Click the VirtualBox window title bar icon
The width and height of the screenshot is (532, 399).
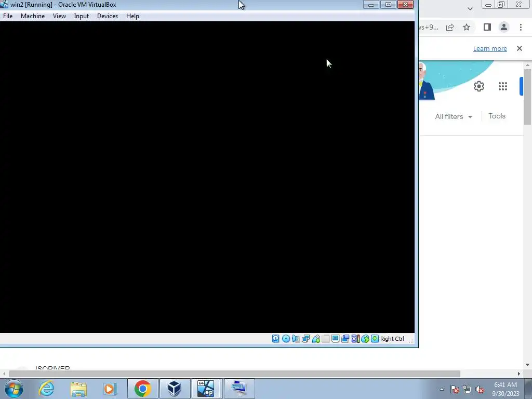coord(4,4)
